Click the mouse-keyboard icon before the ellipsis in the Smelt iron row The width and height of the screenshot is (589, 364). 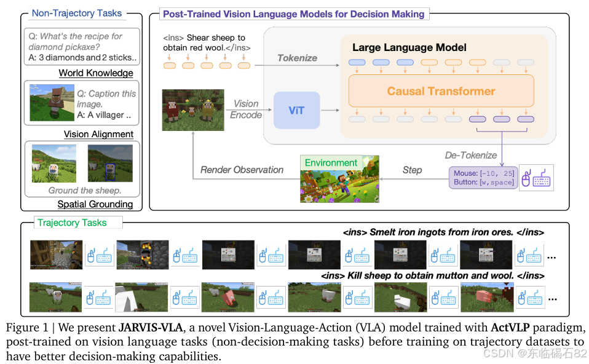529,256
